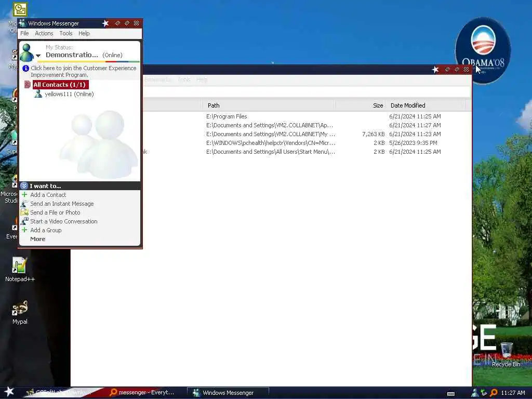The width and height of the screenshot is (532, 399).
Task: Sort by the Path column header in Everything
Action: 270,105
